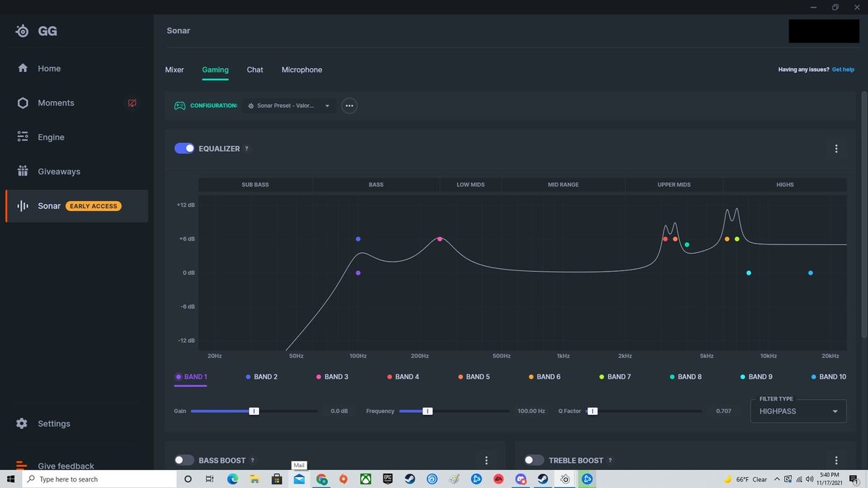Image resolution: width=868 pixels, height=488 pixels.
Task: Open Moments in the sidebar
Action: point(56,103)
